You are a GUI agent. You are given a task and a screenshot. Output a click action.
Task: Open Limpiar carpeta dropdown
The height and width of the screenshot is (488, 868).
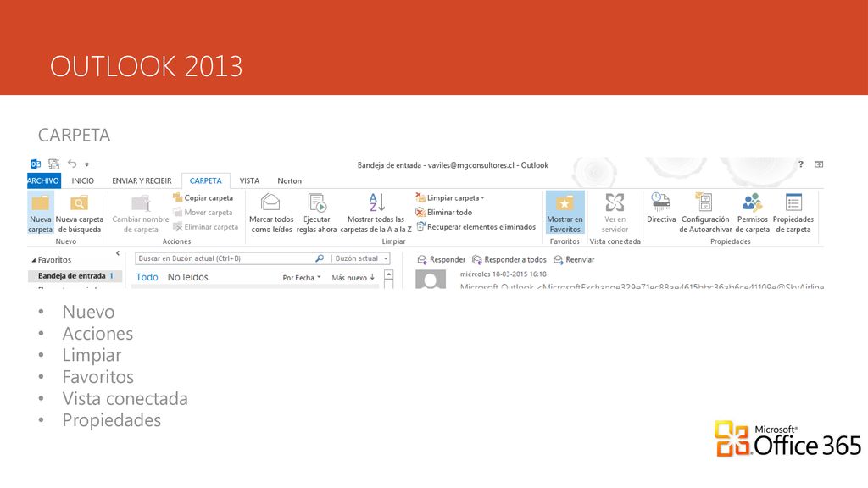(450, 197)
